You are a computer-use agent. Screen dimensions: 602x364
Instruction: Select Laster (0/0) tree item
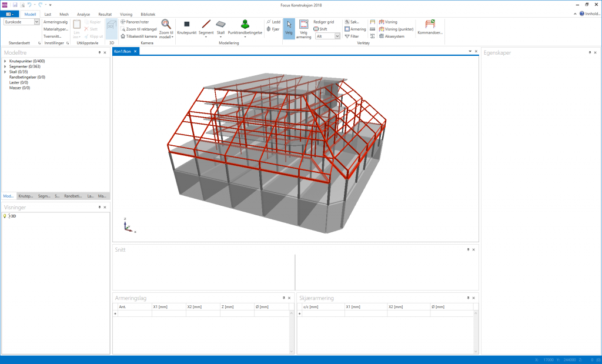click(19, 82)
